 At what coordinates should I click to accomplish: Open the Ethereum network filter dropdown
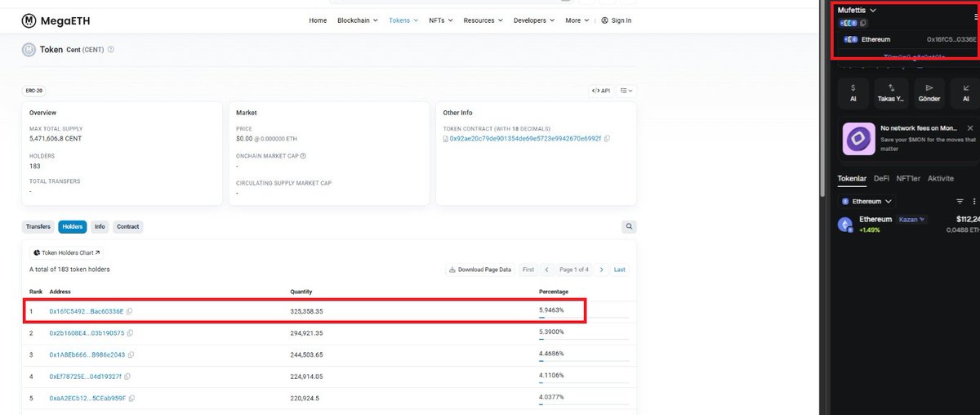867,201
